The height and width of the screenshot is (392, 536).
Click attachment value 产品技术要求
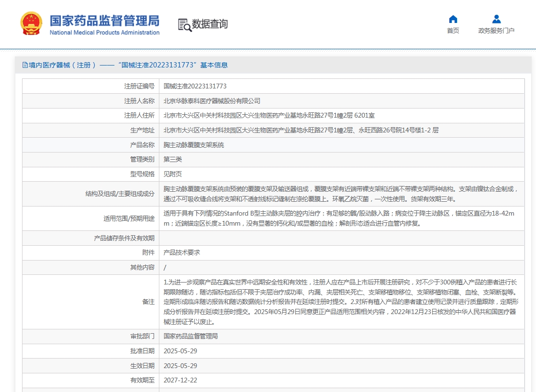pos(181,252)
